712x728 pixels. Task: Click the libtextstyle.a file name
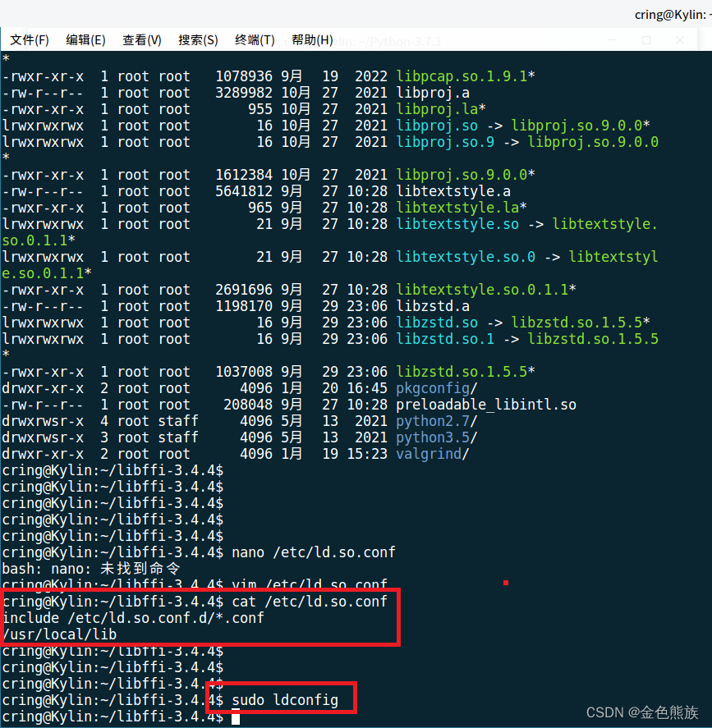coord(453,191)
